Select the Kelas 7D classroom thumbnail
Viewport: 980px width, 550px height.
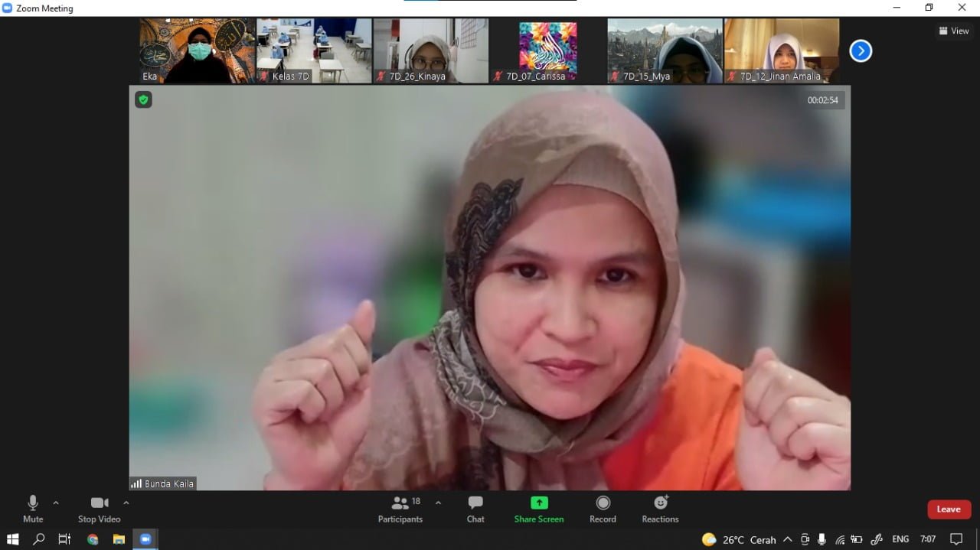pyautogui.click(x=314, y=50)
